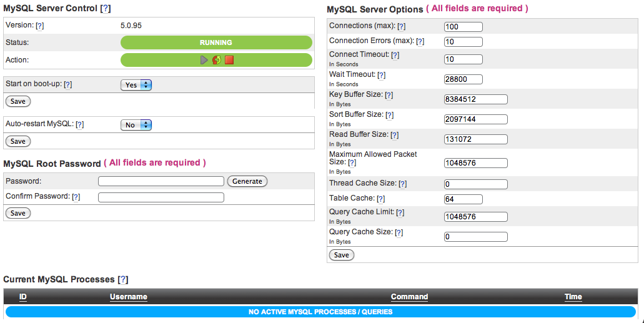The height and width of the screenshot is (323, 644).
Task: Click the Maximum Allowed Packet Size field
Action: tap(475, 163)
